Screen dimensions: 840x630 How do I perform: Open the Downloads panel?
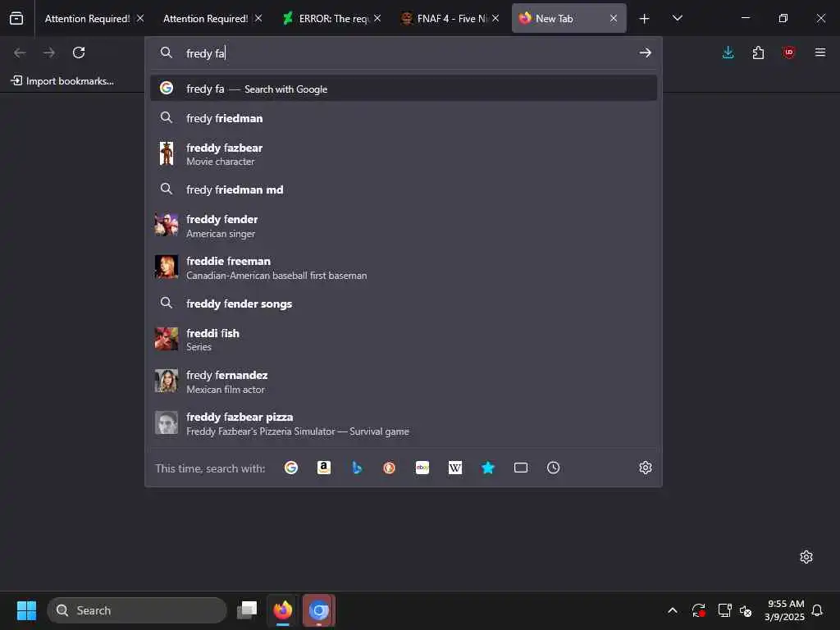coord(728,52)
